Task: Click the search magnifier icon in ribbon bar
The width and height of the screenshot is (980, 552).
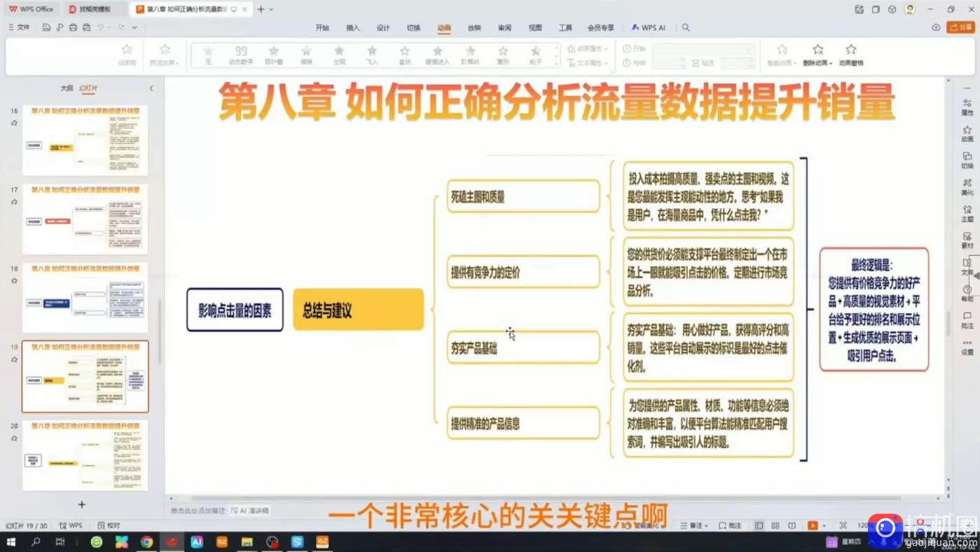Action: pyautogui.click(x=686, y=28)
